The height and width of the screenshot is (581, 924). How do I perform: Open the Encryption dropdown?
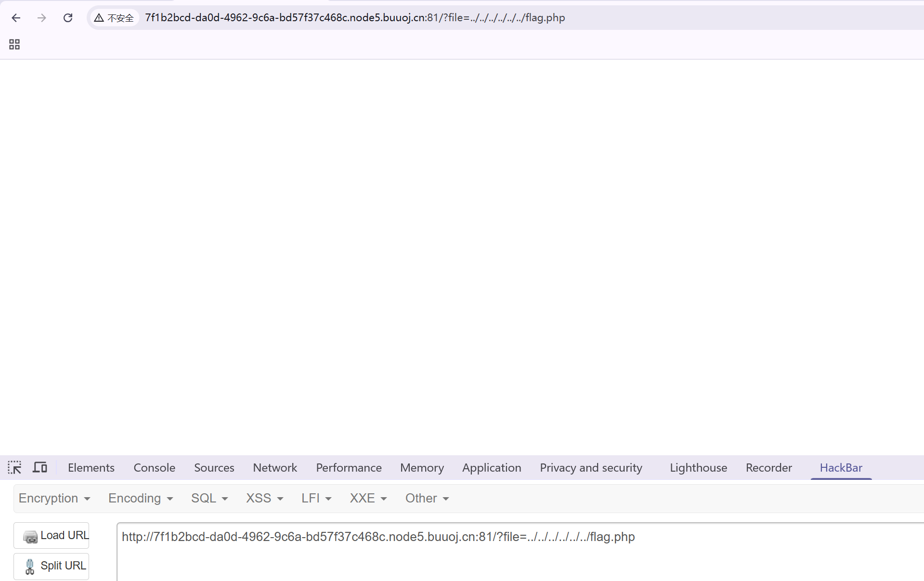[54, 498]
